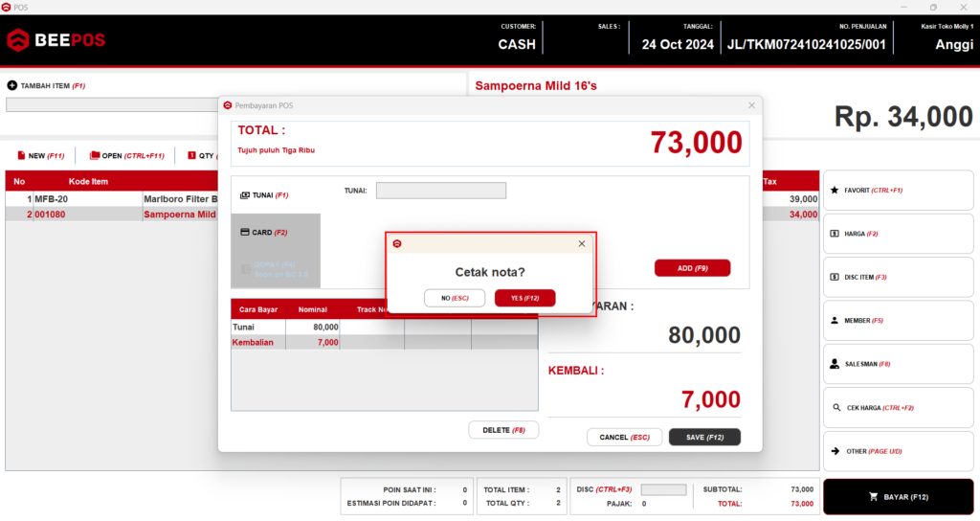The image size is (980, 521).
Task: Click the person icon of SALESMAN
Action: [835, 363]
